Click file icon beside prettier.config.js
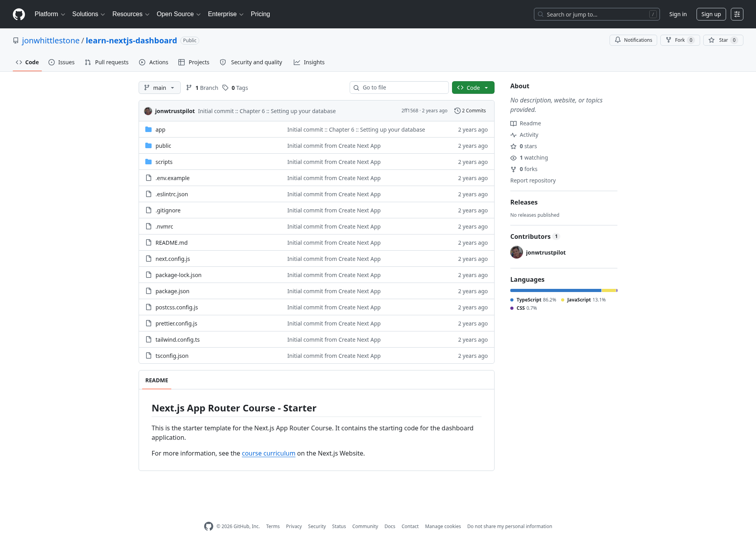 (x=148, y=323)
